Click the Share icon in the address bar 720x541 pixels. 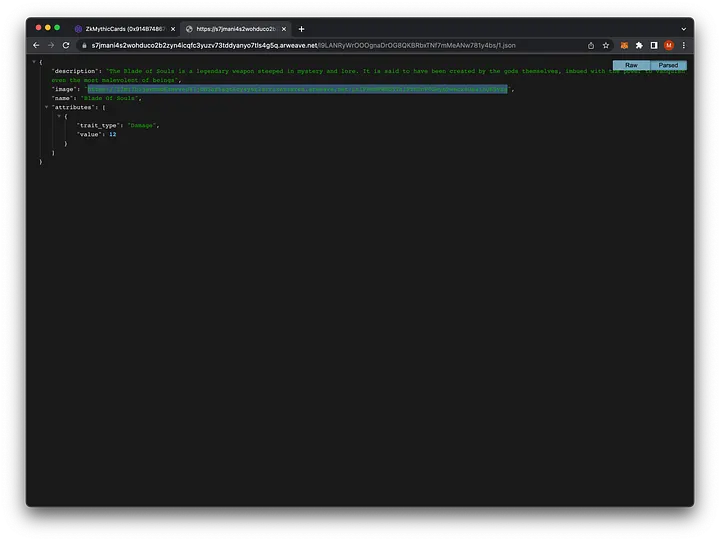591,45
